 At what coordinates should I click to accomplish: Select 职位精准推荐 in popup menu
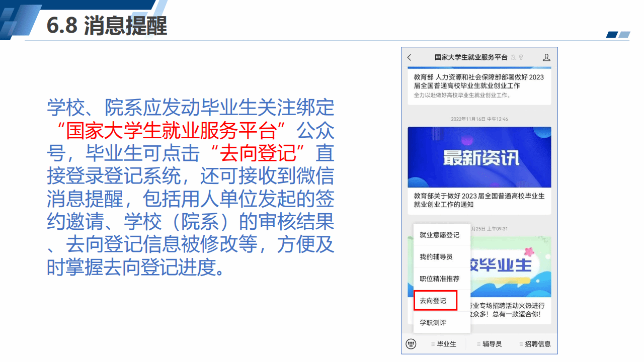pos(442,279)
